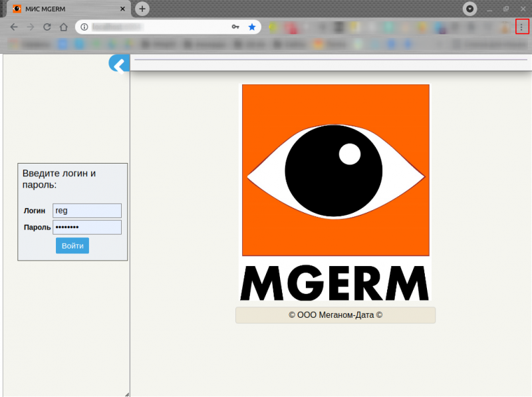Click the browser back arrow

[14, 27]
